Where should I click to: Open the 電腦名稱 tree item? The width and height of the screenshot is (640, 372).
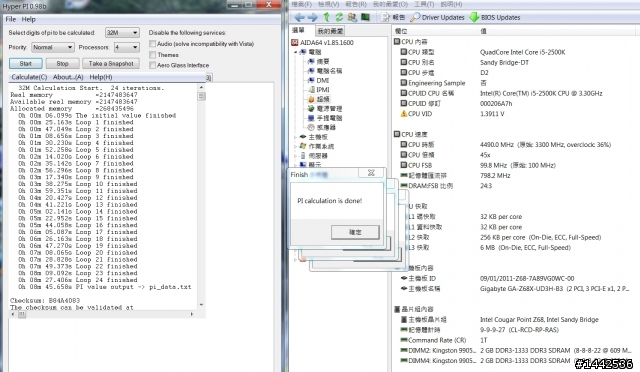pos(325,71)
